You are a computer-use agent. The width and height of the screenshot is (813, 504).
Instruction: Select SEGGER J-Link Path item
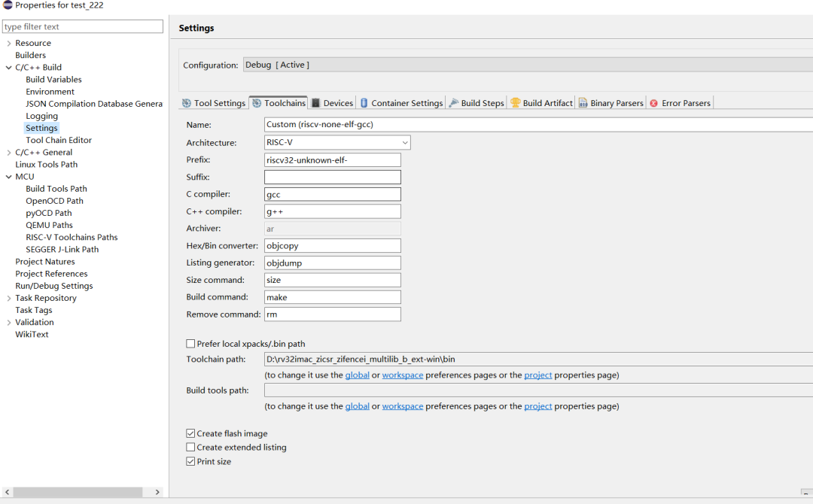pyautogui.click(x=62, y=249)
